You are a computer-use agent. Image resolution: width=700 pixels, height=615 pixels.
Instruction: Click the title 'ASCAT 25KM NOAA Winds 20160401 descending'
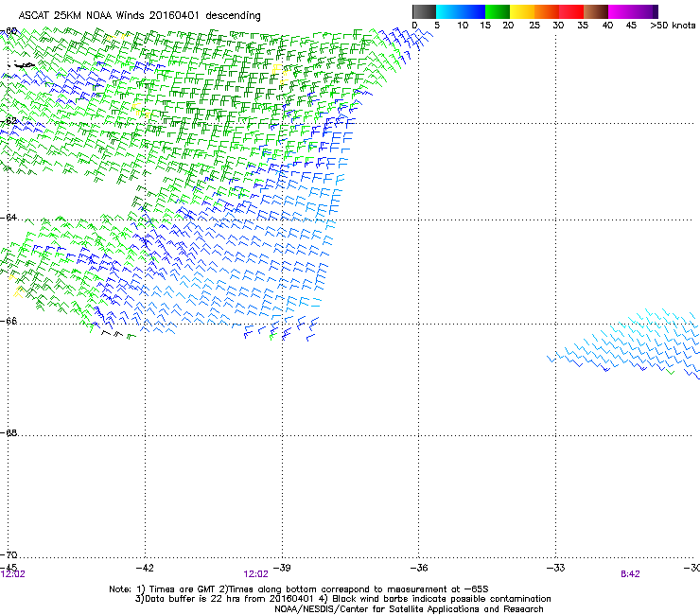pos(139,15)
